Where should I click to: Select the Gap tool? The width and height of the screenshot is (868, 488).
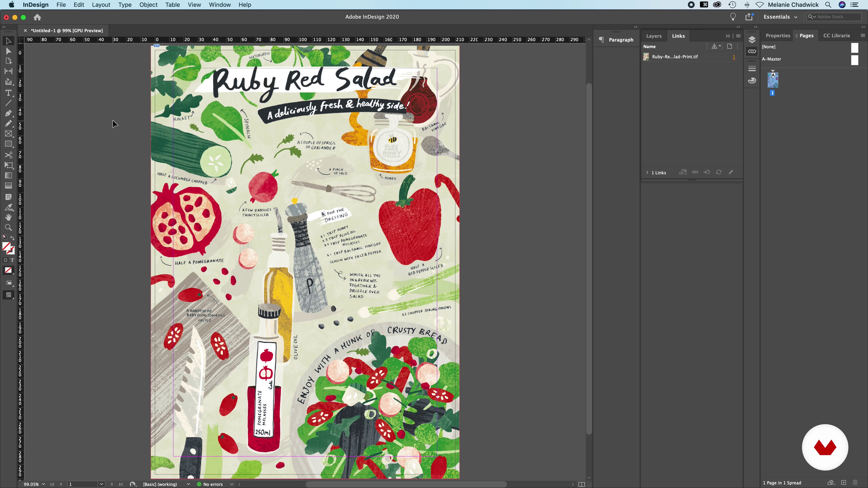tap(8, 71)
